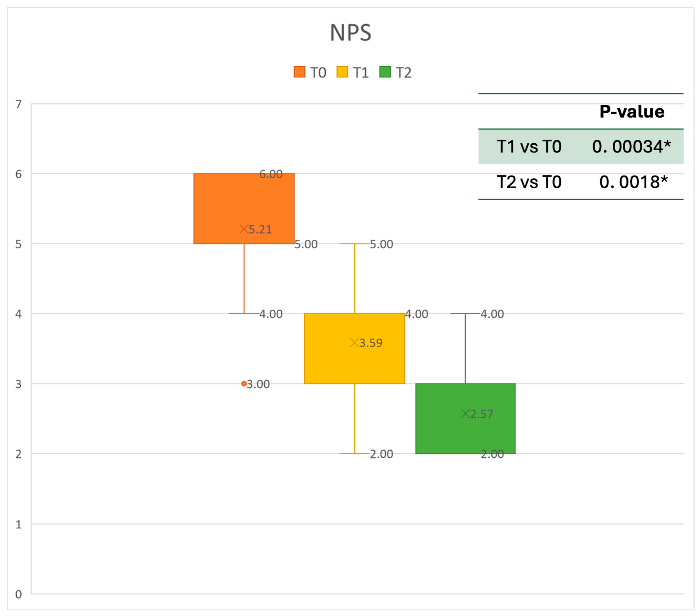Select the NPS chart title
This screenshot has height=616, width=700.
coord(350,33)
